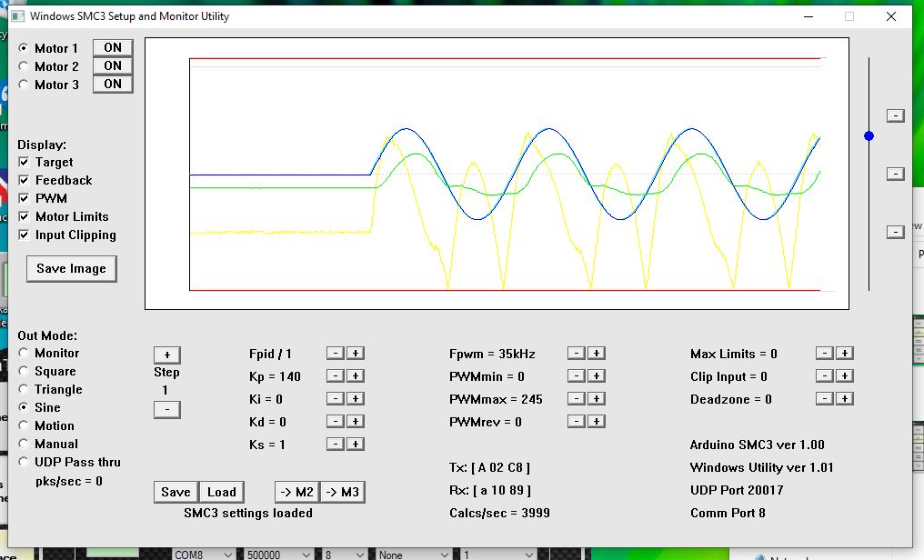Select Triangle out mode
This screenshot has height=560, width=924.
coord(24,389)
